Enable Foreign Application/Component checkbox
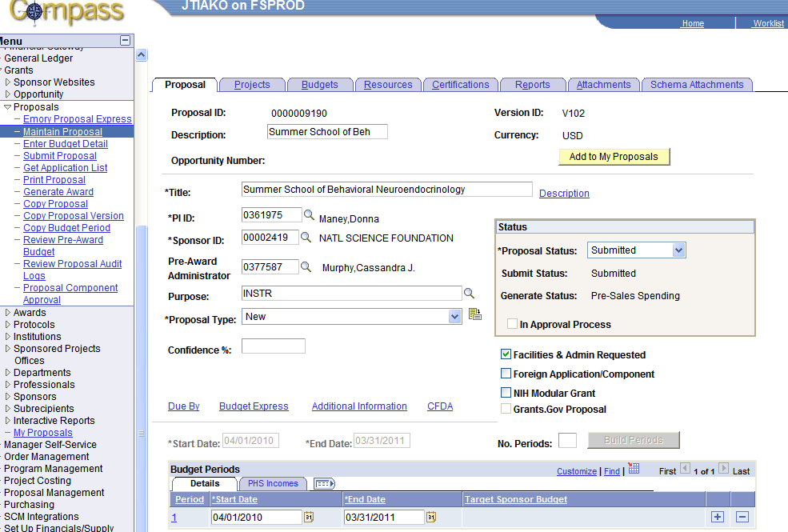The image size is (788, 532). click(x=506, y=374)
